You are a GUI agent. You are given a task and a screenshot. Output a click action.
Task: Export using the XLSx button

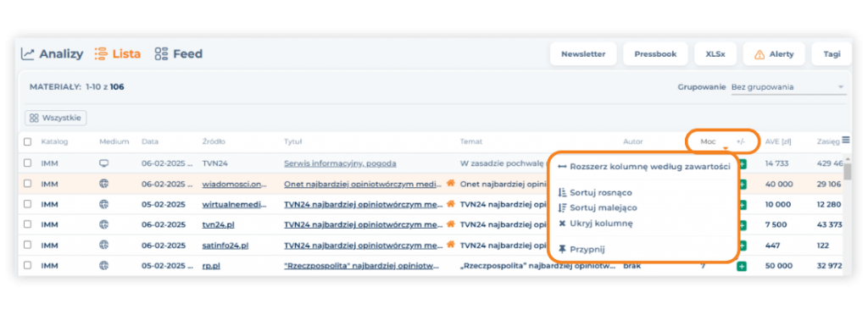[x=715, y=54]
